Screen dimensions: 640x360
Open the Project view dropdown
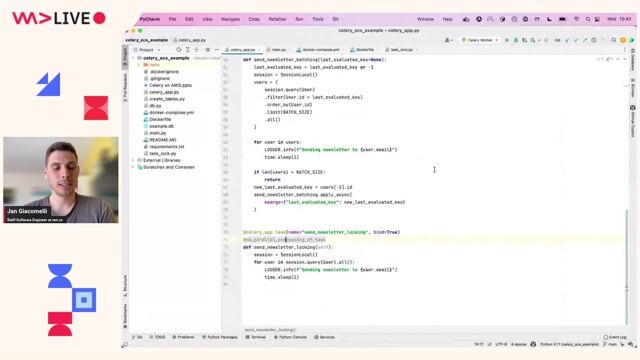(149, 50)
